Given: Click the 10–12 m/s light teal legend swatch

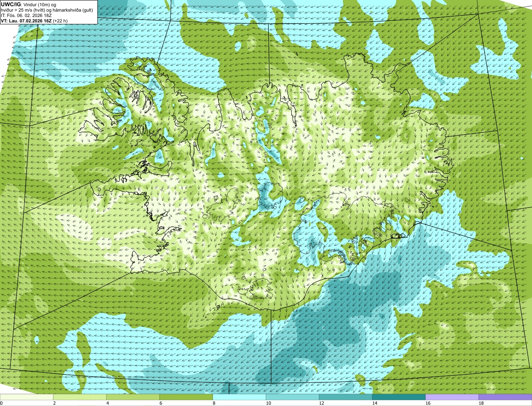Looking at the screenshot, I should 293,397.
